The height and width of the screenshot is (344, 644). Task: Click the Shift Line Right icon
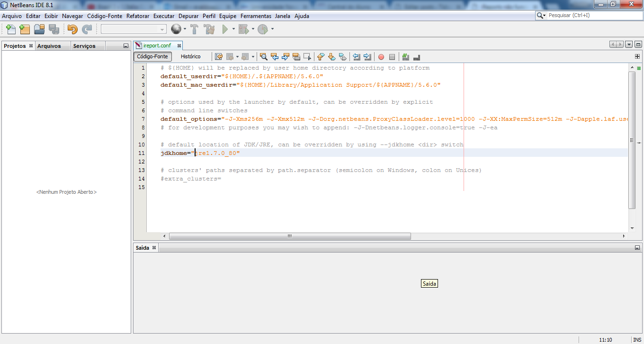click(367, 57)
